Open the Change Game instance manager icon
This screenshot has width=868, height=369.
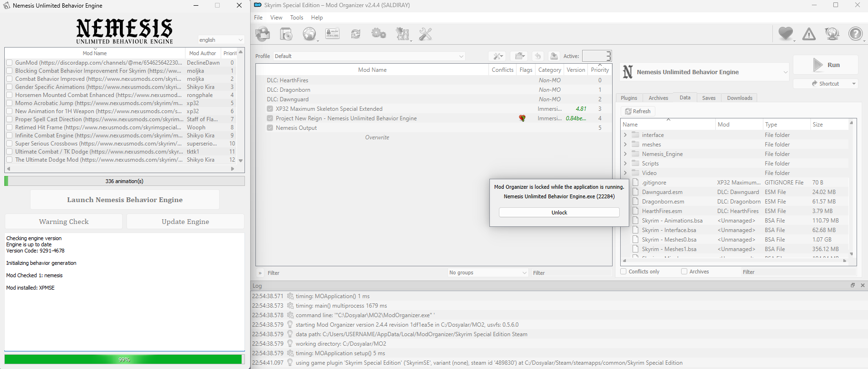tap(263, 34)
